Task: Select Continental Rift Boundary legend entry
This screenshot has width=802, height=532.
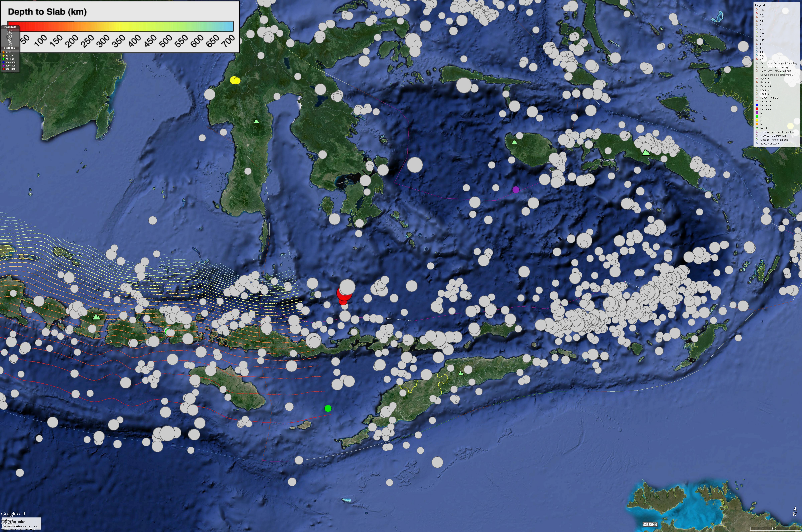Action: click(x=774, y=67)
